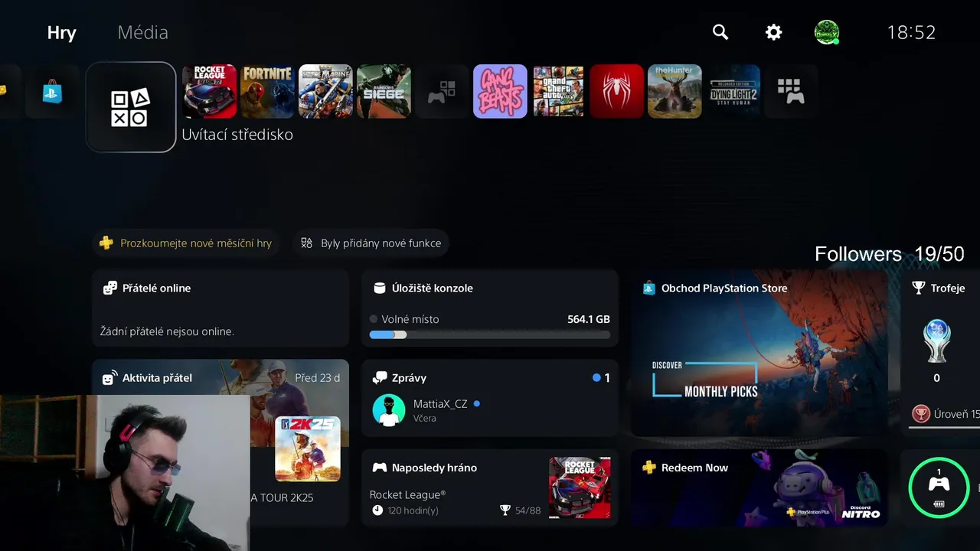This screenshot has height=551, width=980.
Task: Open Dying Light 2 tile
Action: pos(733,91)
